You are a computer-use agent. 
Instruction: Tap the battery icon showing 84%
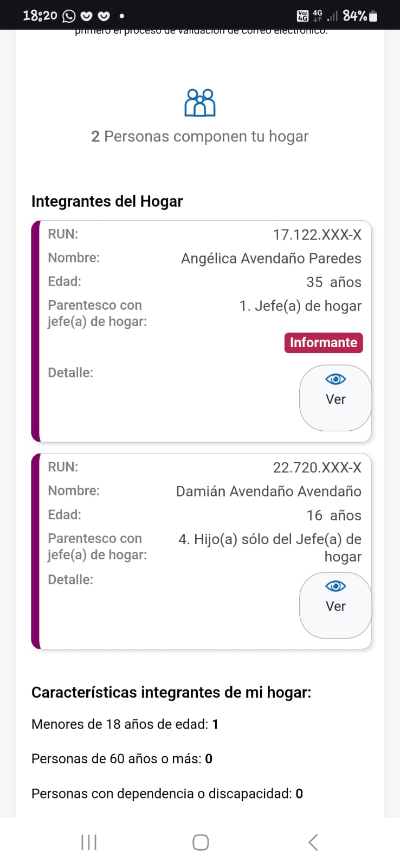[373, 16]
